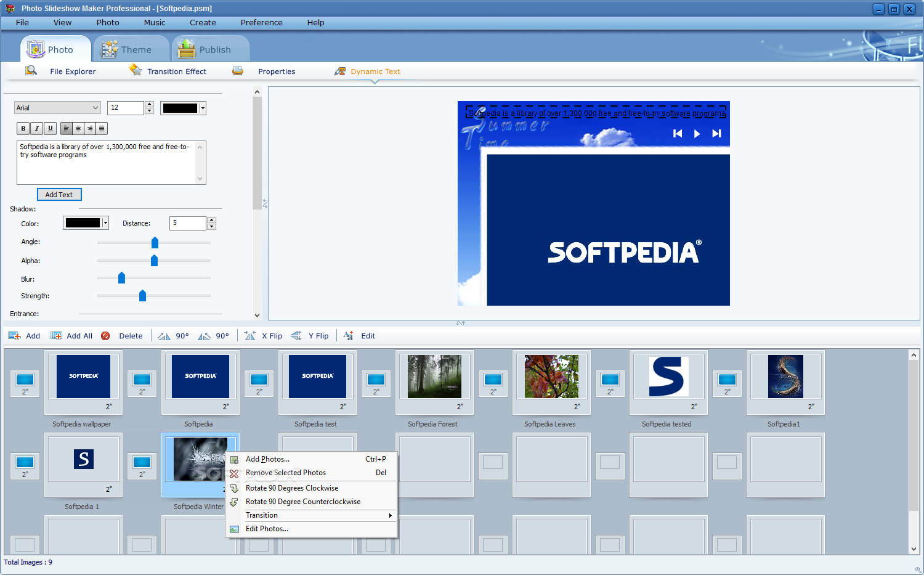The image size is (924, 575).
Task: Adjust the shadow Blur slider
Action: click(121, 278)
